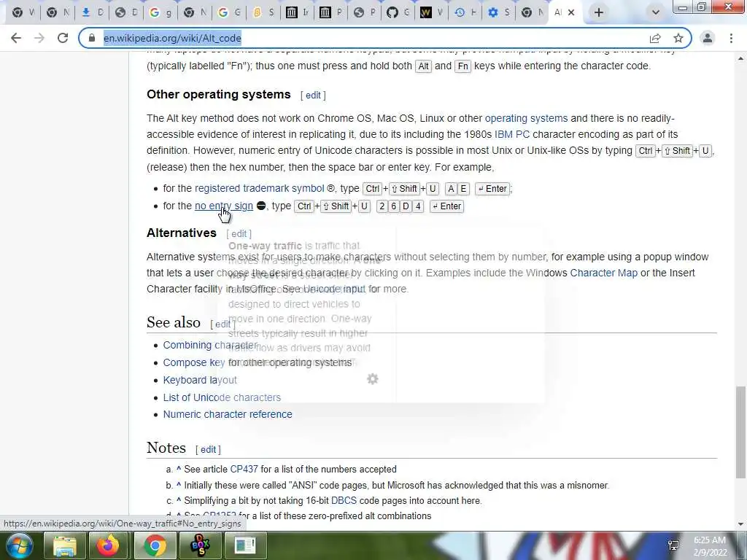The height and width of the screenshot is (560, 747).
Task: Reload the Alt code Wikipedia page
Action: pyautogui.click(x=63, y=38)
